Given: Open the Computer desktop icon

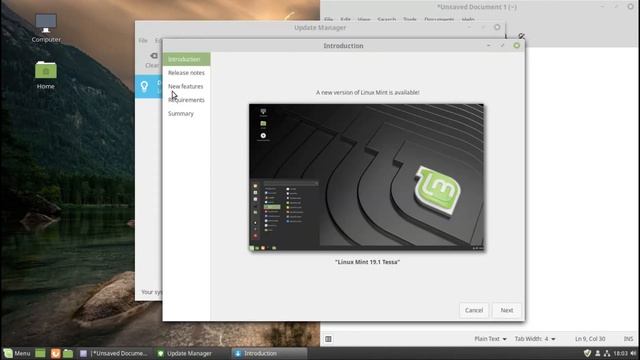Looking at the screenshot, I should (46, 28).
